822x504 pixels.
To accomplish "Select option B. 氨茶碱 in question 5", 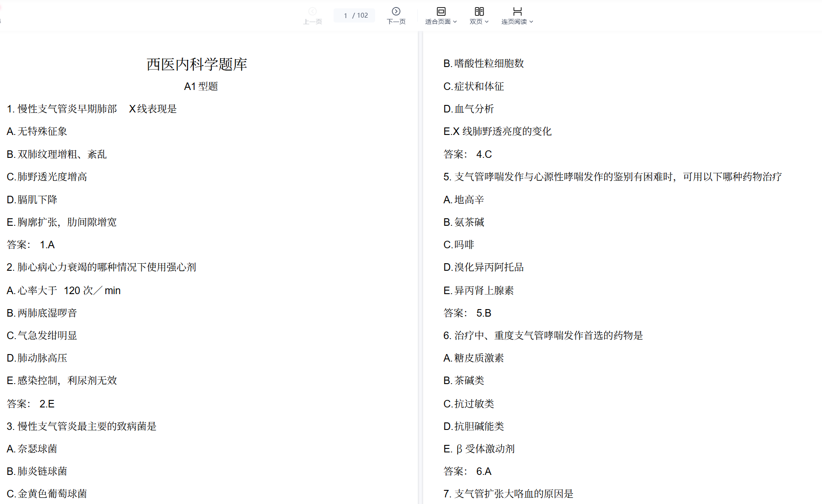I will [x=464, y=222].
